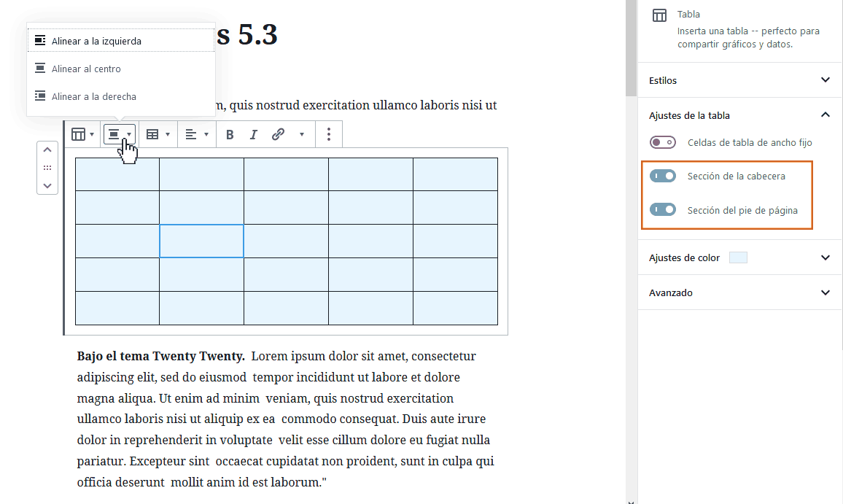Click the change alignment toolbar button
Screen dimensions: 843x504
click(119, 135)
